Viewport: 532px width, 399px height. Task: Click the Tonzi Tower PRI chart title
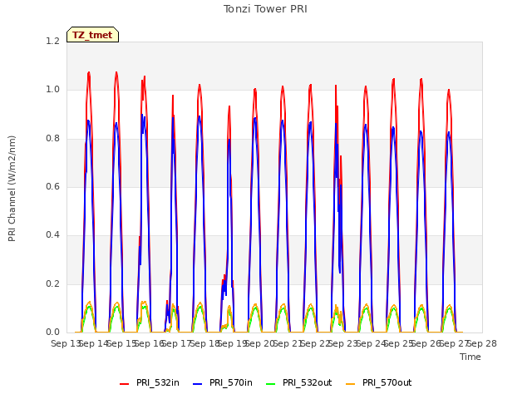coord(265,9)
